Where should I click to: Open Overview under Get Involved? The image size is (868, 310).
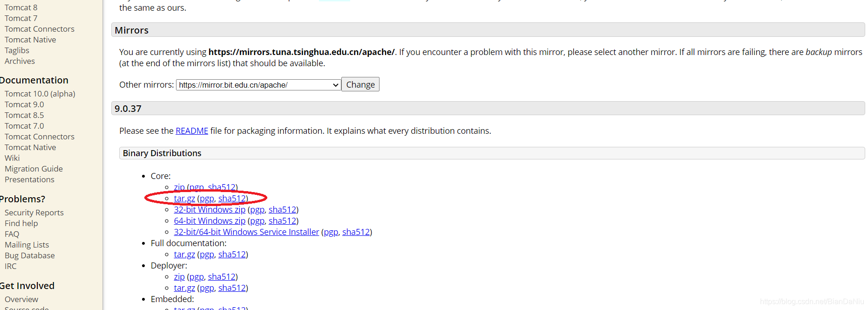[x=21, y=299]
